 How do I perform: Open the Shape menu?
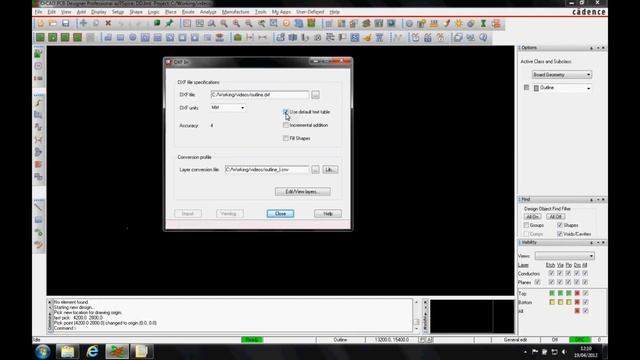pos(136,12)
